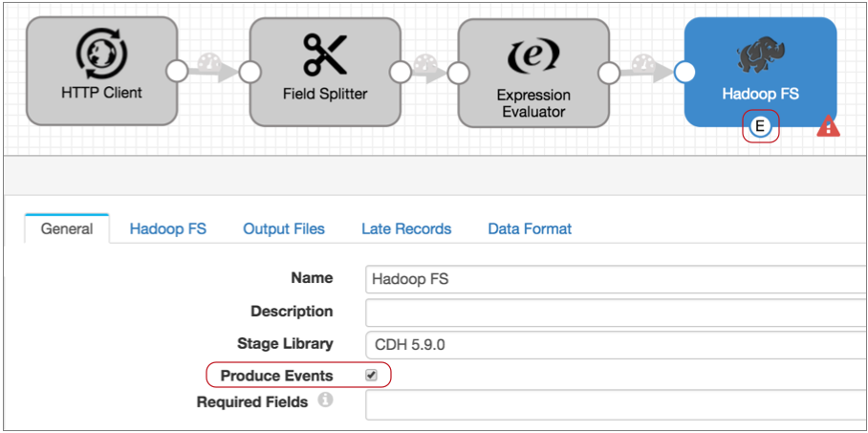Switch to the General tab
This screenshot has height=433, width=868.
pyautogui.click(x=67, y=229)
